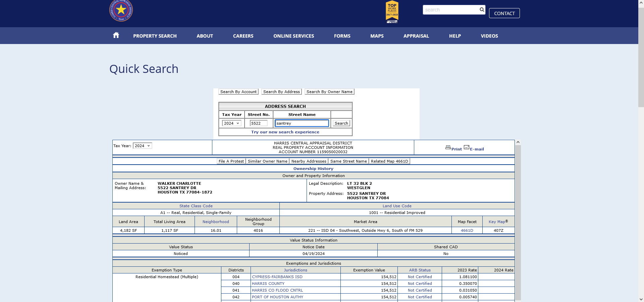The image size is (644, 302).
Task: Click the CONTACT button
Action: pyautogui.click(x=504, y=13)
